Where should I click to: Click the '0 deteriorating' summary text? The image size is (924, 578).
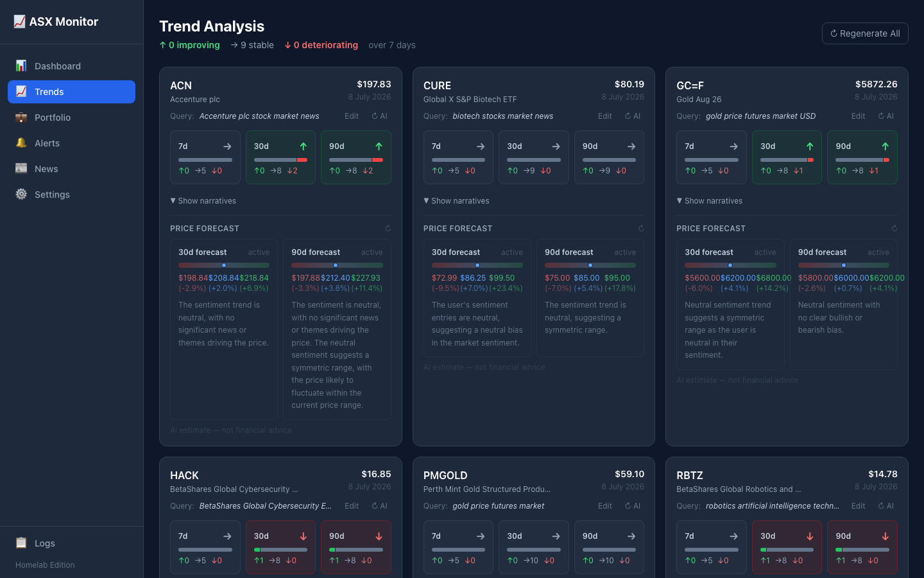click(321, 45)
